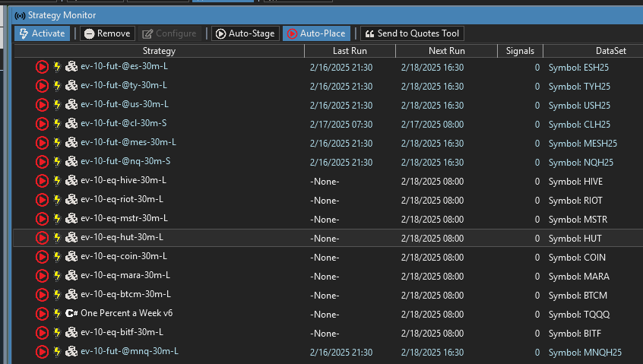Toggle the Auto-Place button
Viewport: 643px width, 364px height.
(x=316, y=33)
